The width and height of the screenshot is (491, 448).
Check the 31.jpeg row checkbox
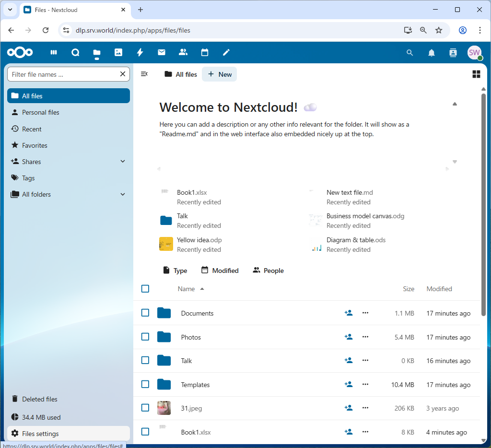click(145, 408)
